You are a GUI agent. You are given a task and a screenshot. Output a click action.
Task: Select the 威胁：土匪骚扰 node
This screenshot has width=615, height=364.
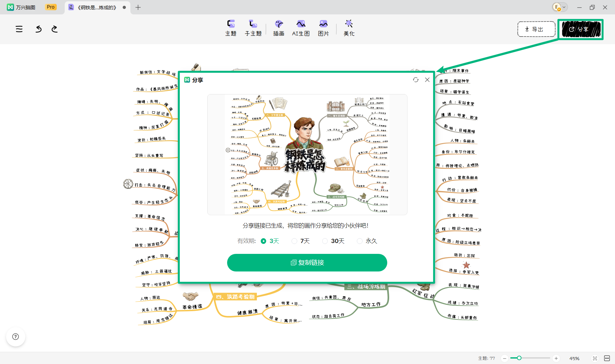click(x=156, y=272)
